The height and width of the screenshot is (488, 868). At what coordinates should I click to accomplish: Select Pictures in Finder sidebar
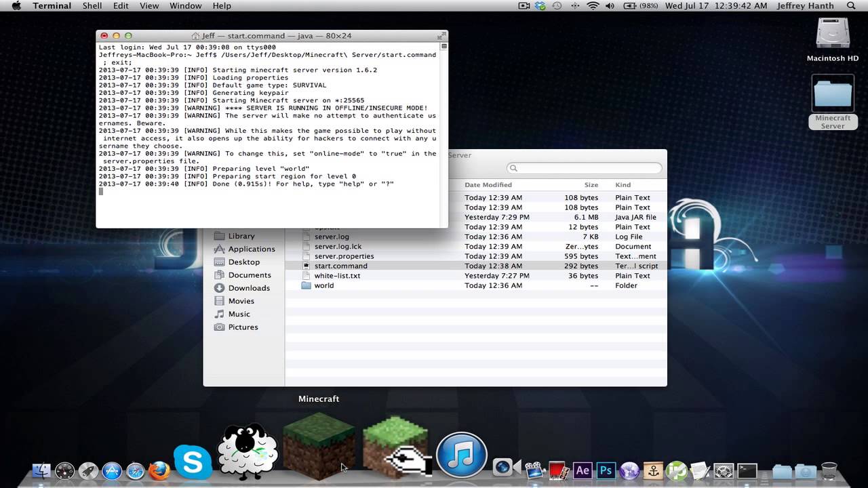243,327
